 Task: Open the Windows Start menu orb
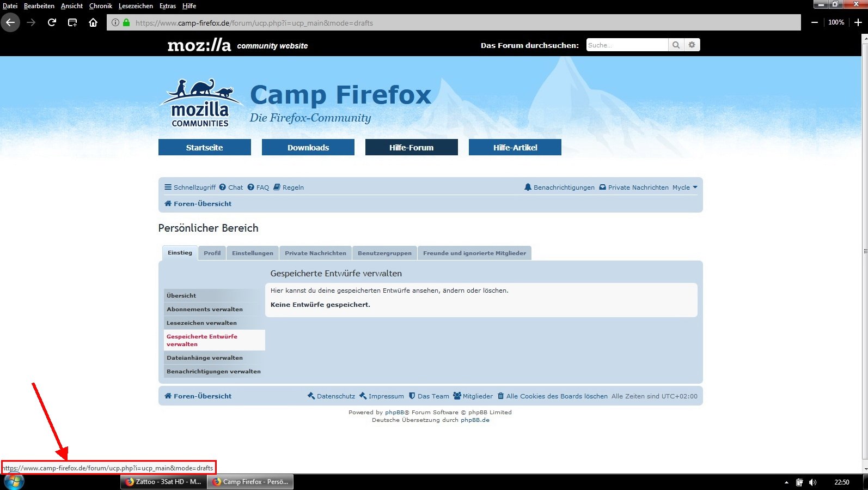pyautogui.click(x=14, y=482)
